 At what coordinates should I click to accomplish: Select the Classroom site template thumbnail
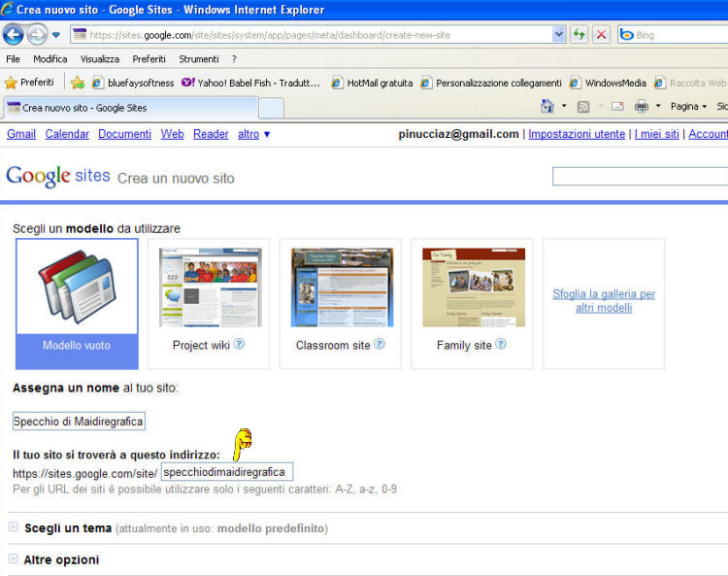(x=343, y=288)
